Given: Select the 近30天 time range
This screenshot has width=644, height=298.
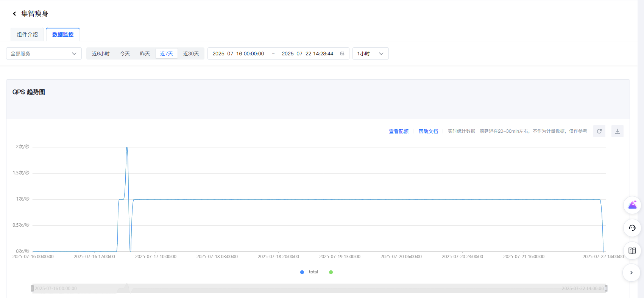Looking at the screenshot, I should (x=191, y=53).
